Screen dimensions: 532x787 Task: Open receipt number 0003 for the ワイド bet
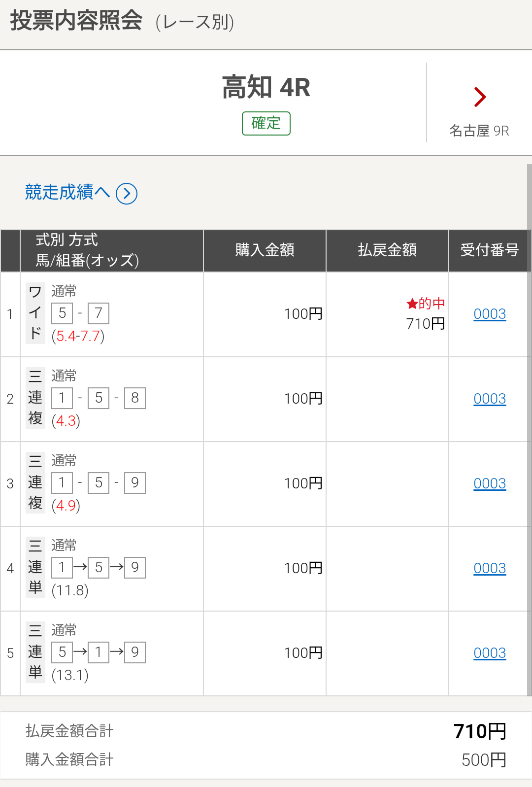click(490, 314)
